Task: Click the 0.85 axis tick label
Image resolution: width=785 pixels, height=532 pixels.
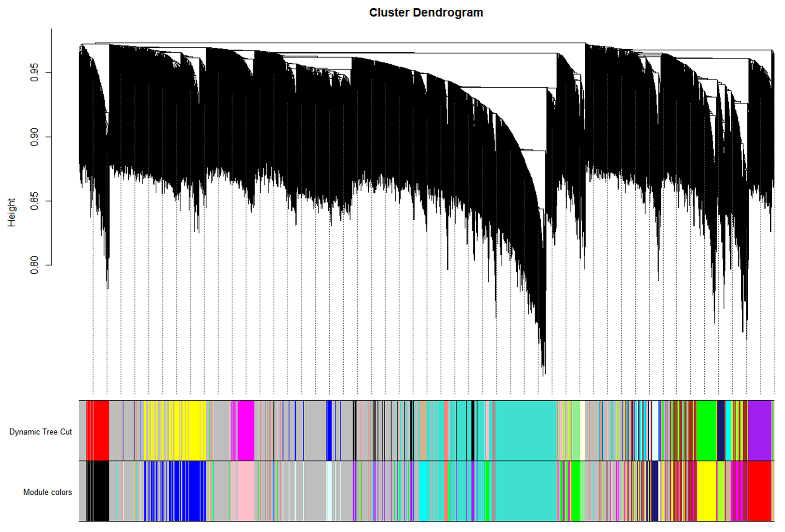Action: click(34, 201)
